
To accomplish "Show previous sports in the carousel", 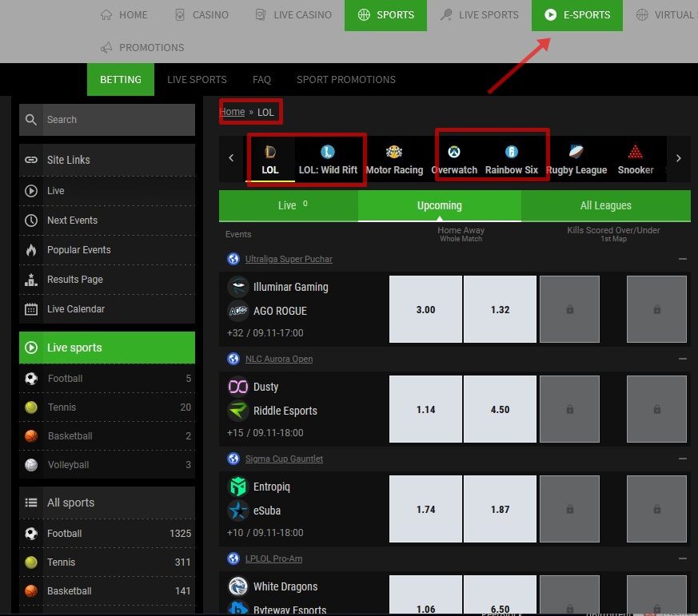I will pyautogui.click(x=231, y=158).
